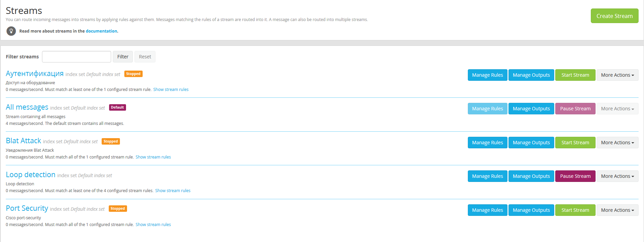644x242 pixels.
Task: Open More Actions menu for Loop detection
Action: click(x=617, y=176)
